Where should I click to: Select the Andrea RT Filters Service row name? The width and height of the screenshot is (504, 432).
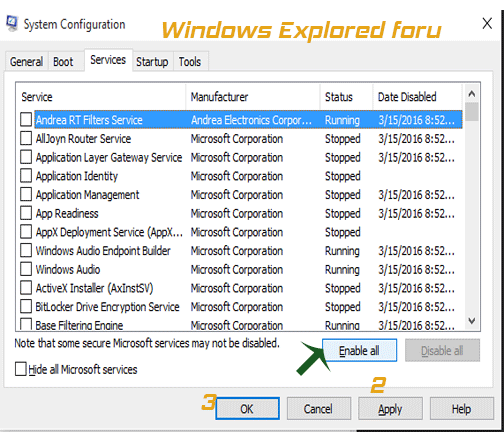click(89, 120)
